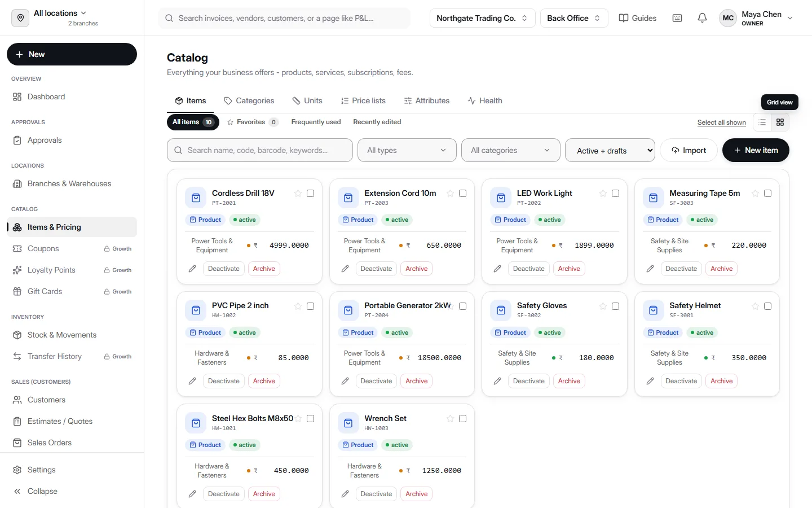The width and height of the screenshot is (812, 508).
Task: Switch to grid view layout
Action: coord(780,122)
